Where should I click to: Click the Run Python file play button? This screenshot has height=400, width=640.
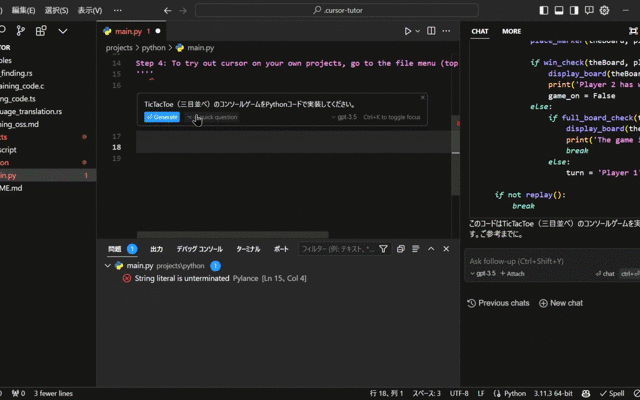[x=408, y=31]
